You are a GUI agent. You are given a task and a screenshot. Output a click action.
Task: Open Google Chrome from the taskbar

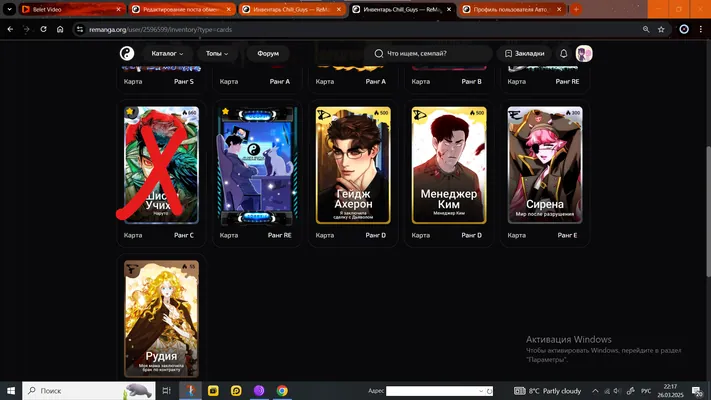[282, 390]
